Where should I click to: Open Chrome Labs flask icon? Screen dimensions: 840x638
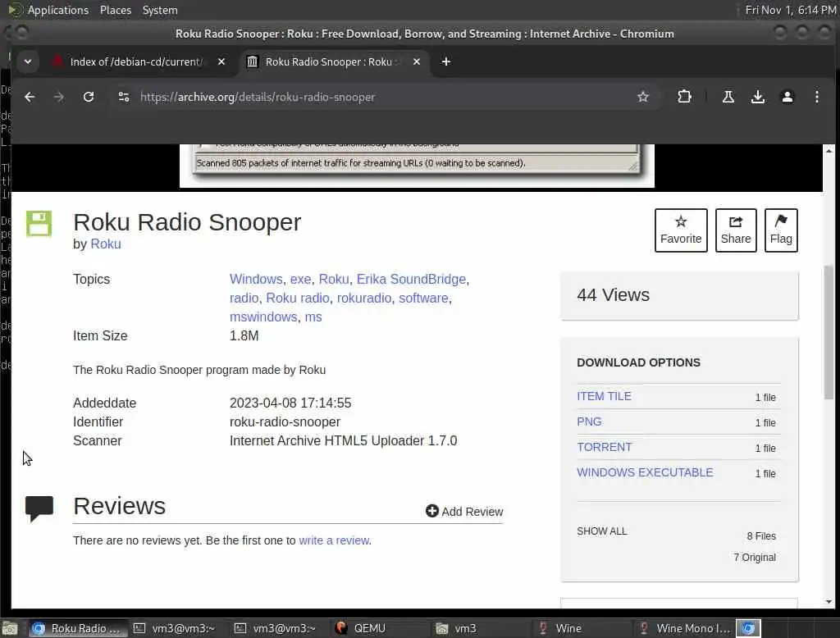pyautogui.click(x=728, y=97)
